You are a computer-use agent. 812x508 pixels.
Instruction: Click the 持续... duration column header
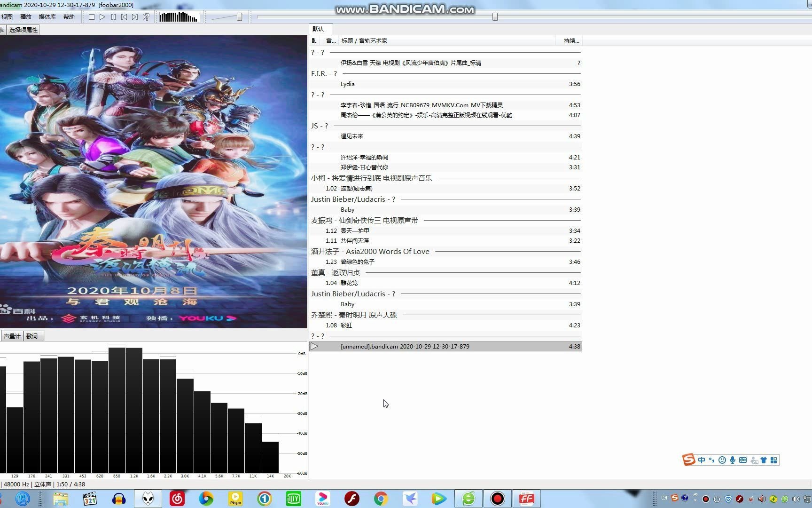pyautogui.click(x=569, y=41)
